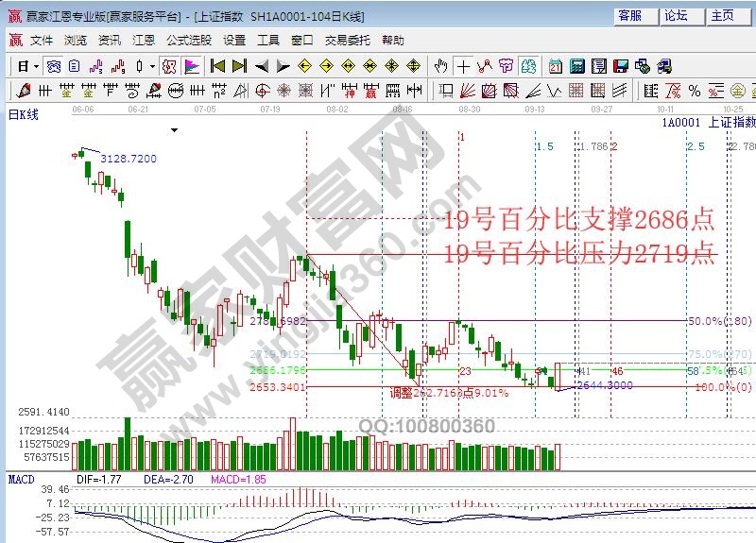Toggle the colored flag indicator button

pyautogui.click(x=191, y=66)
